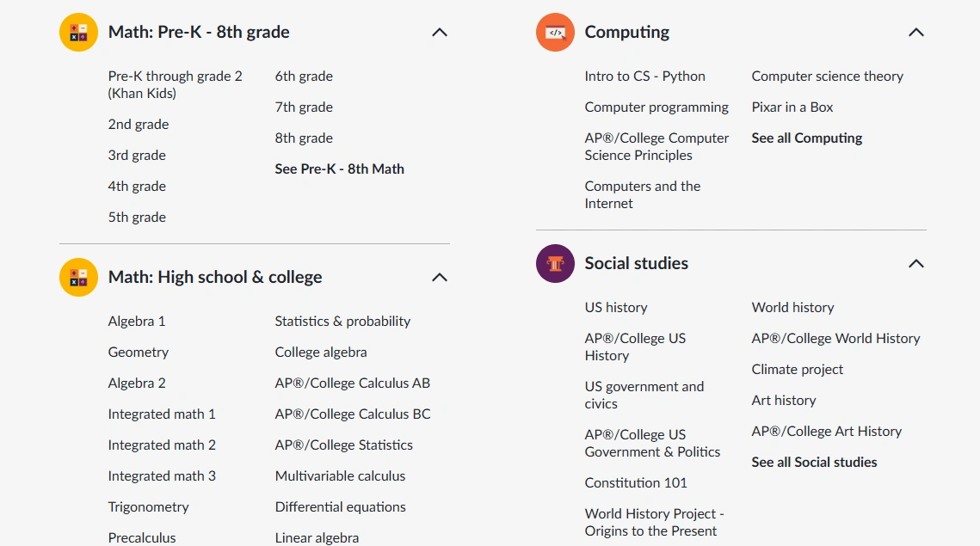Image resolution: width=980 pixels, height=546 pixels.
Task: Click the Math: High school & college subject icon
Action: coord(78,277)
